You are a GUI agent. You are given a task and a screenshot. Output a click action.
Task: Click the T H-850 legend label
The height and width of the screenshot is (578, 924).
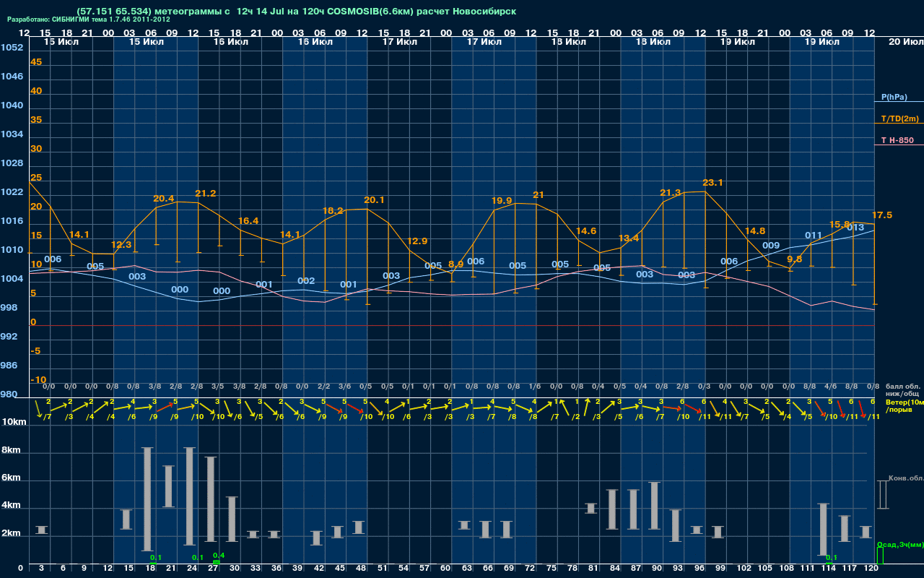point(896,140)
